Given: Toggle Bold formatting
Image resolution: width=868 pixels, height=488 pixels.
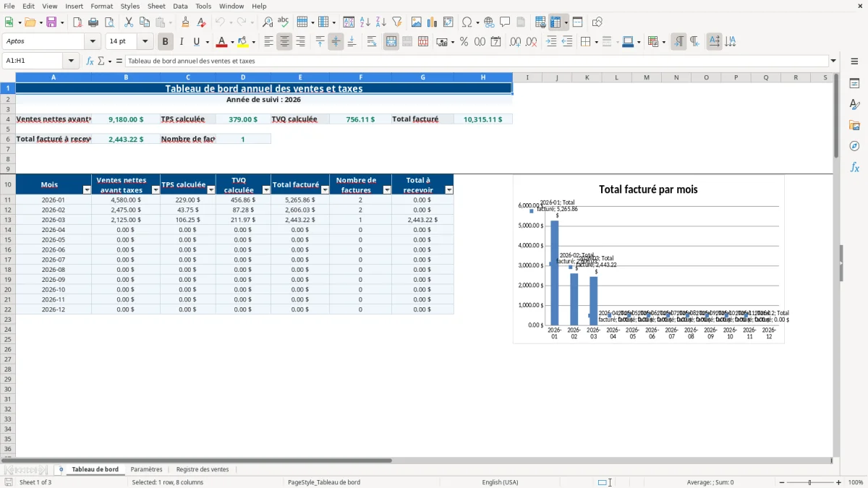Looking at the screenshot, I should 166,42.
